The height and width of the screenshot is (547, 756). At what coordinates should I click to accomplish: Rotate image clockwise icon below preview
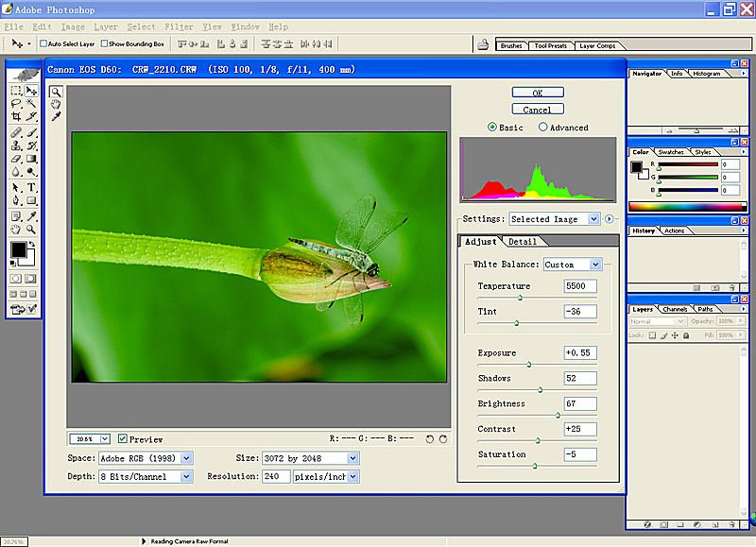tap(443, 439)
